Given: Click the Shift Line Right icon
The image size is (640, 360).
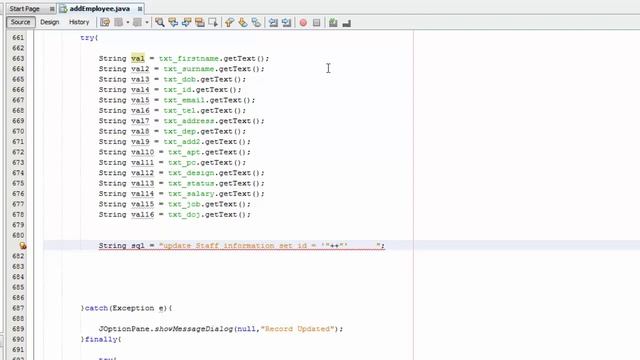Looking at the screenshot, I should 287,22.
